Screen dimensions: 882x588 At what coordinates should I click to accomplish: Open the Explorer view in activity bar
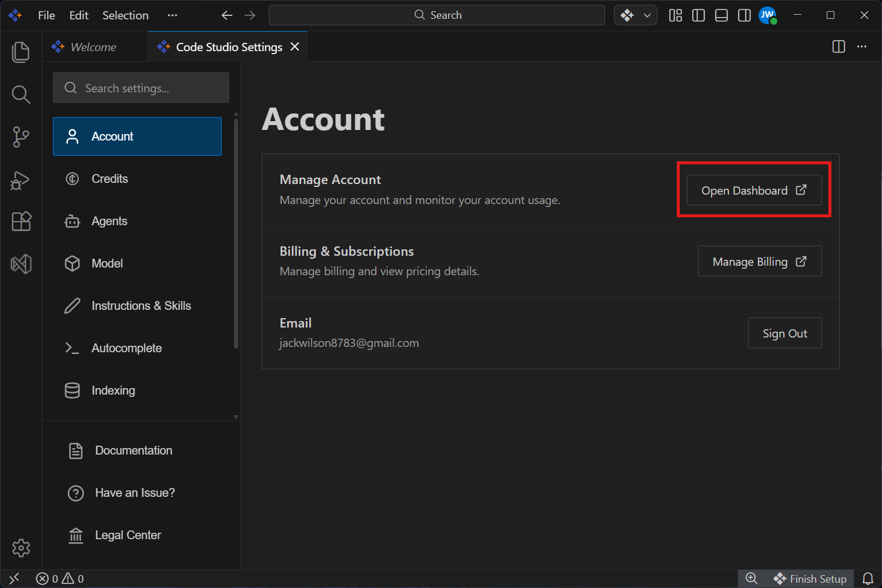point(21,52)
